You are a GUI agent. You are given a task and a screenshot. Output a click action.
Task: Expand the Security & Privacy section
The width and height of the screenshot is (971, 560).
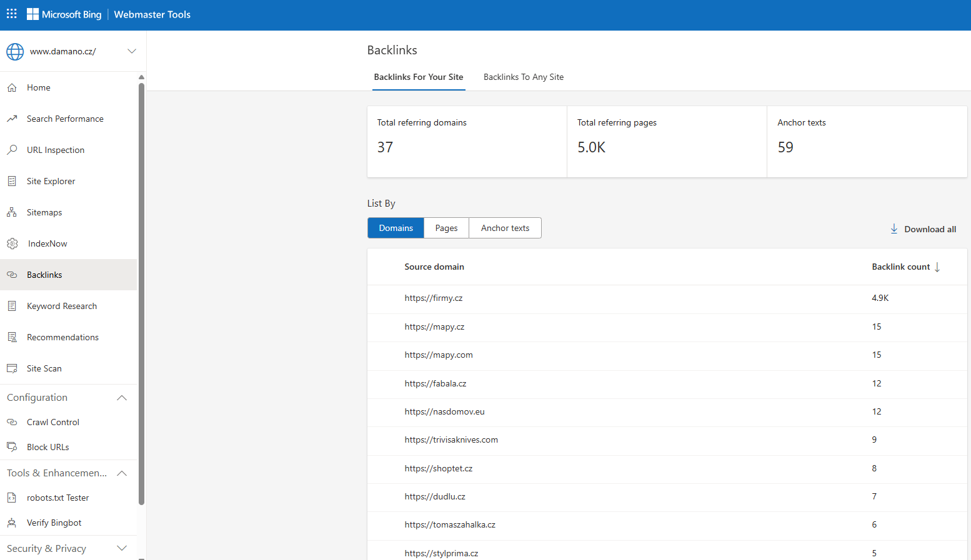(x=122, y=548)
